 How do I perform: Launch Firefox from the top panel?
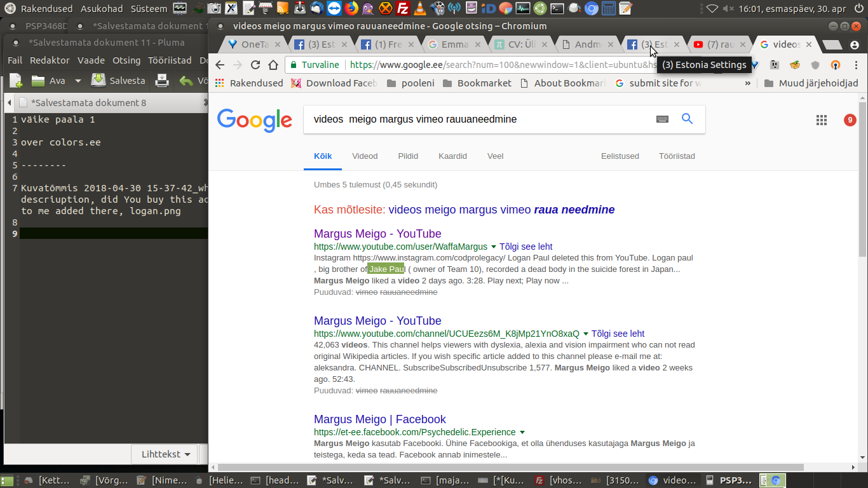coord(351,9)
